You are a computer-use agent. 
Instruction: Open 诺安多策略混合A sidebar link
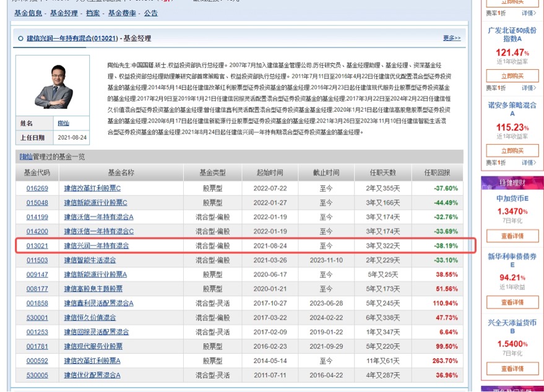tap(512, 109)
